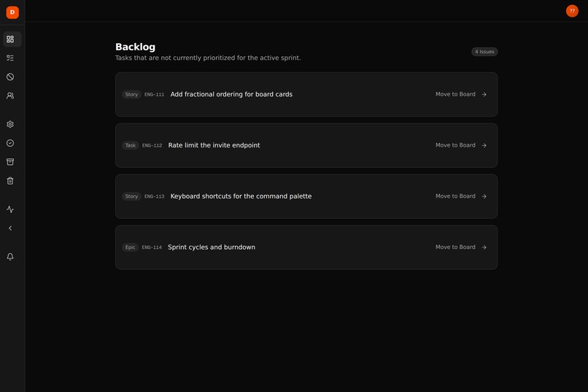The width and height of the screenshot is (588, 392).
Task: Click the ENG-113 issue ID
Action: (154, 196)
